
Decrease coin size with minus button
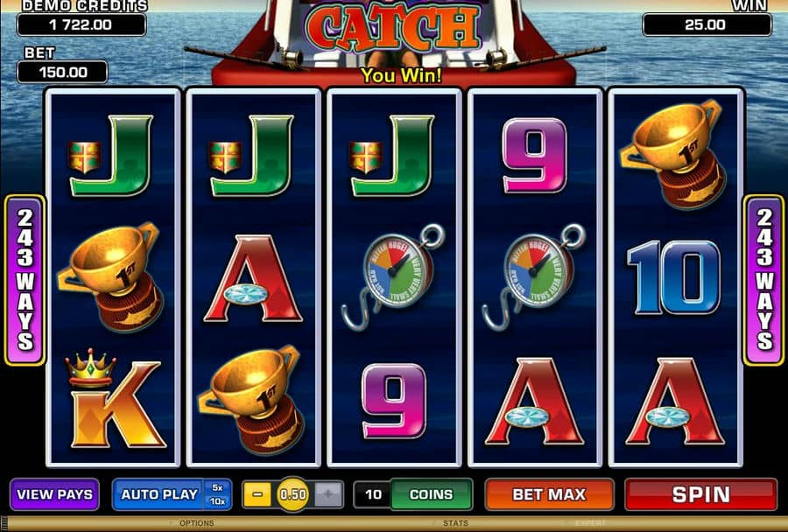[257, 495]
